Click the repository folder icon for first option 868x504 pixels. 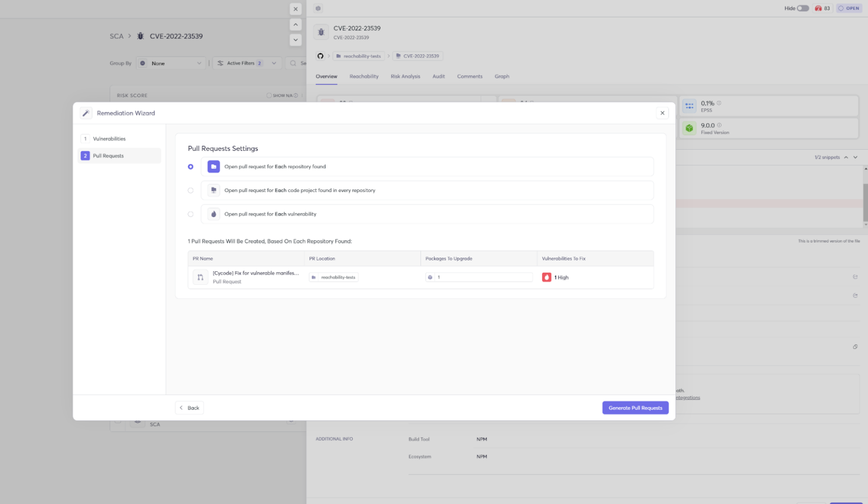tap(214, 167)
